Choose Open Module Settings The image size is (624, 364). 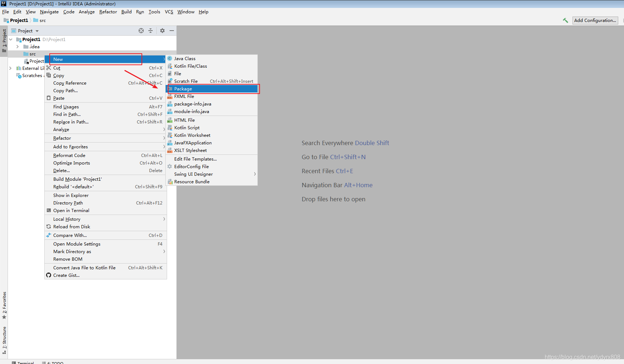coord(106,244)
